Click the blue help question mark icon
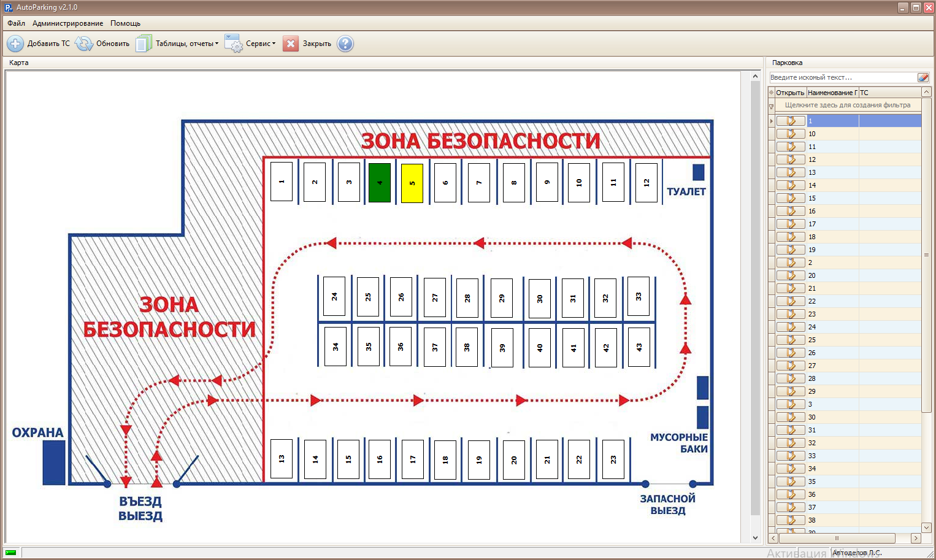 (x=345, y=44)
